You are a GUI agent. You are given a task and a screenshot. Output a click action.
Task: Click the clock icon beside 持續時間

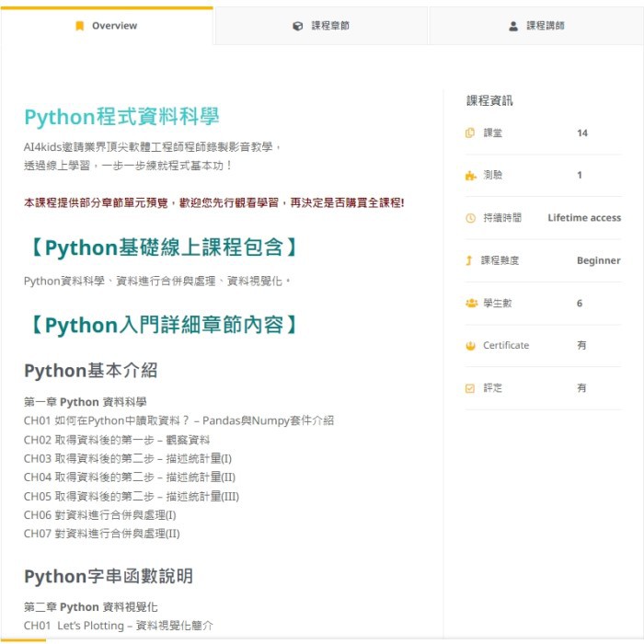[x=470, y=218]
